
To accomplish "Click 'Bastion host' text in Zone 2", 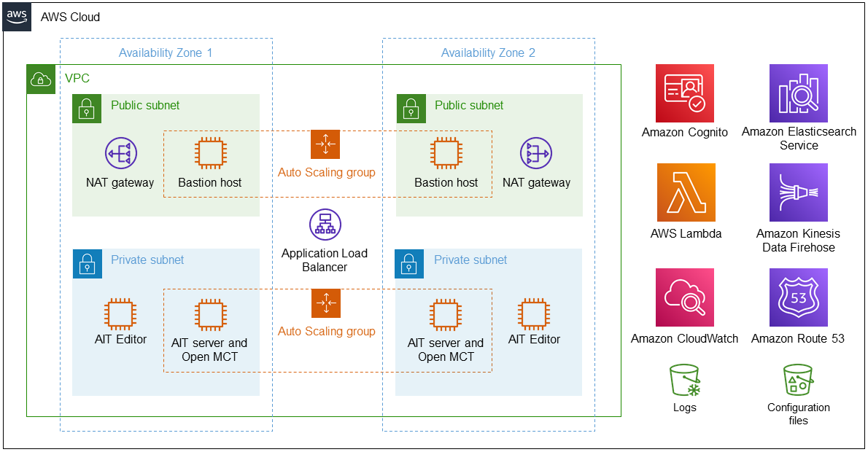I will pos(446,182).
